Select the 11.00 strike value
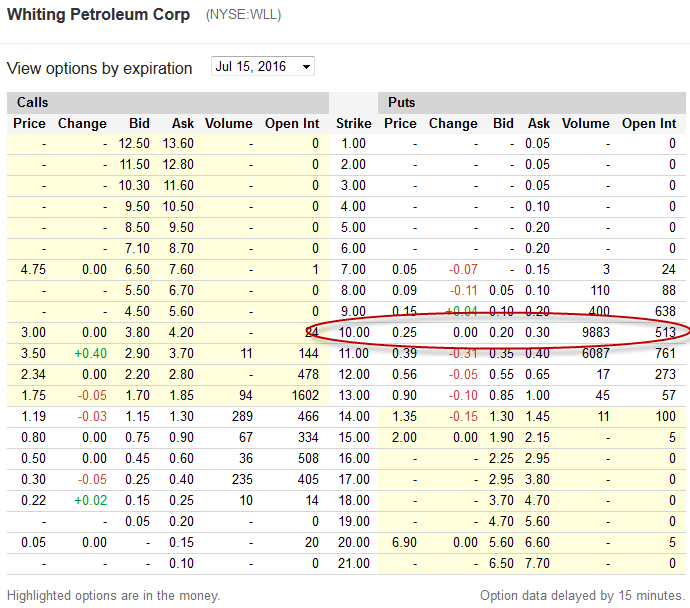 [354, 353]
